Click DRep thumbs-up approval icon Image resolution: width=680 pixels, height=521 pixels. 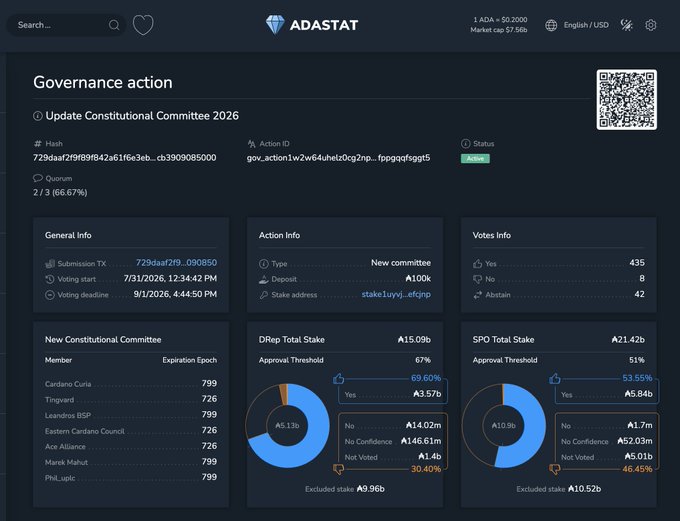tap(339, 379)
